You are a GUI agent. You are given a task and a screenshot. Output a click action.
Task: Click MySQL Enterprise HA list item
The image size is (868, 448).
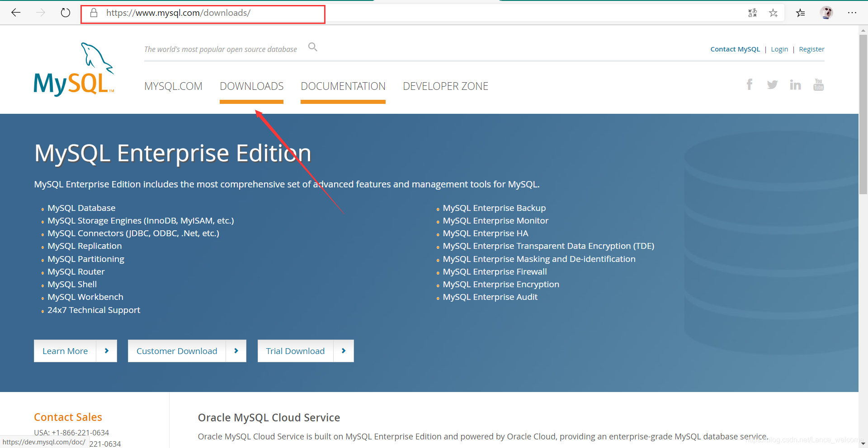point(486,233)
